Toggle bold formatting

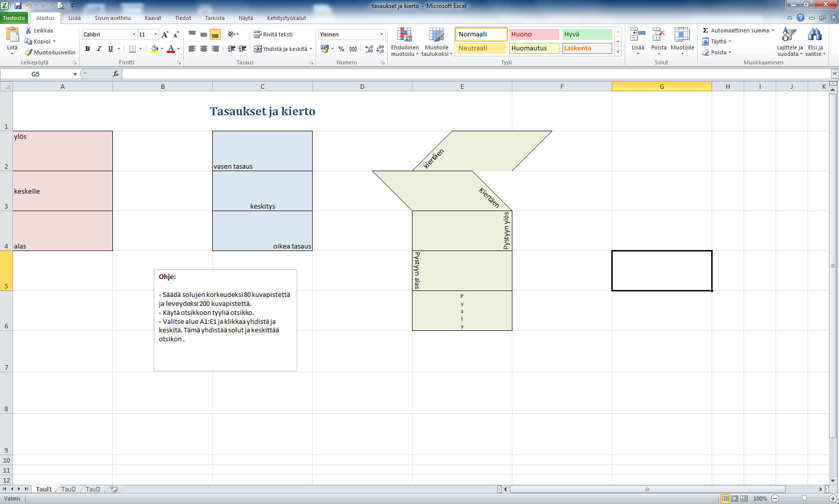[x=88, y=49]
